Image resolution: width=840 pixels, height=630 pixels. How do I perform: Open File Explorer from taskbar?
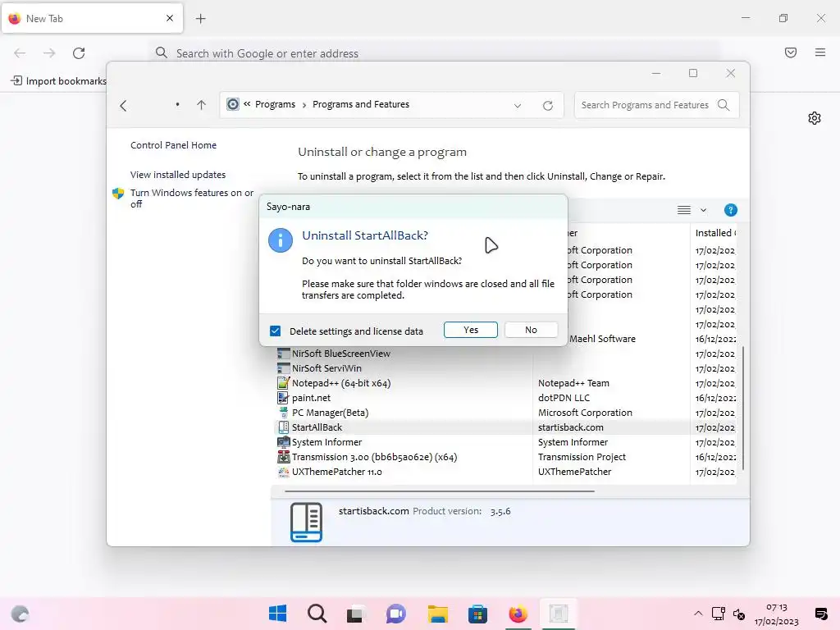(x=437, y=614)
